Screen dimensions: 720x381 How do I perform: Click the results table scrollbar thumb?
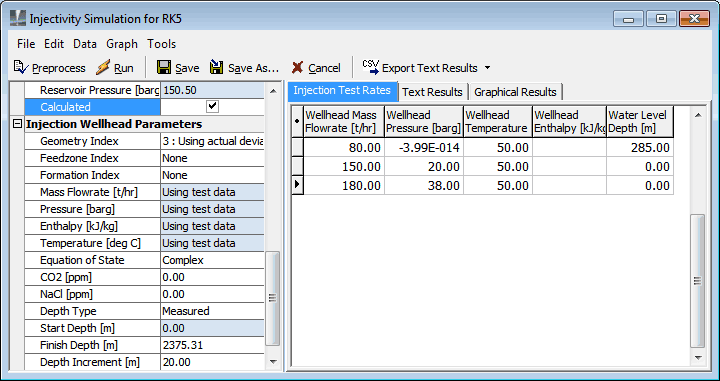[x=698, y=280]
